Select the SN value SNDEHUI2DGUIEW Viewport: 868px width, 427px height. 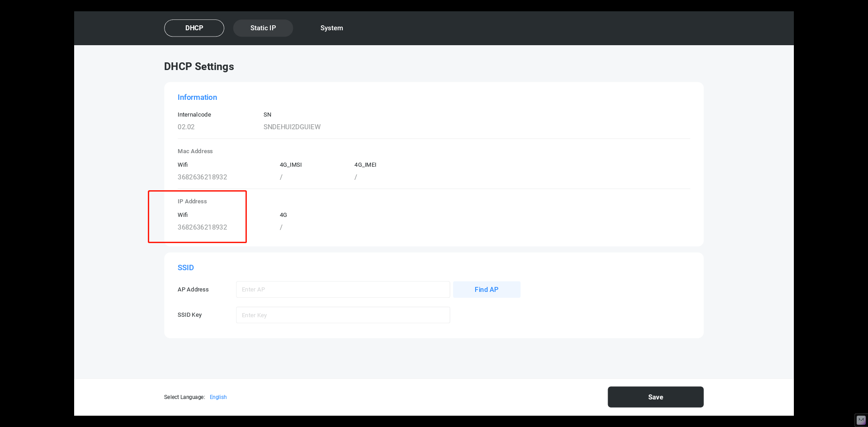coord(292,127)
